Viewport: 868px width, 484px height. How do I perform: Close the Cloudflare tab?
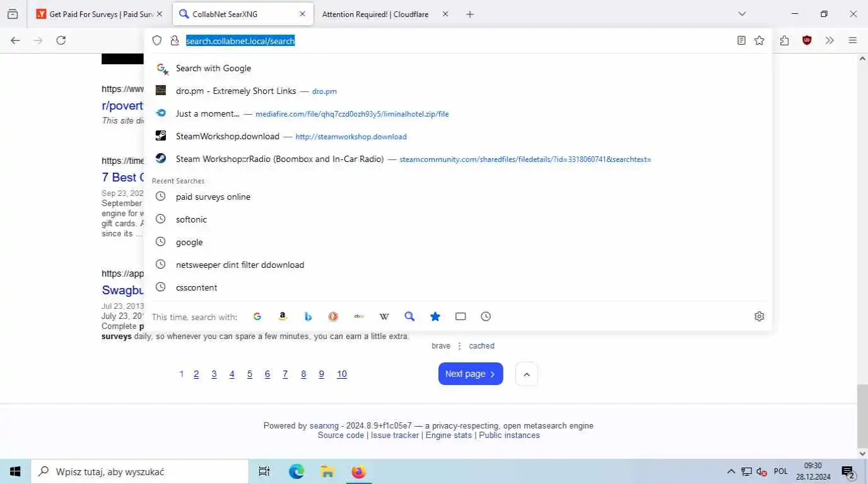pyautogui.click(x=445, y=14)
